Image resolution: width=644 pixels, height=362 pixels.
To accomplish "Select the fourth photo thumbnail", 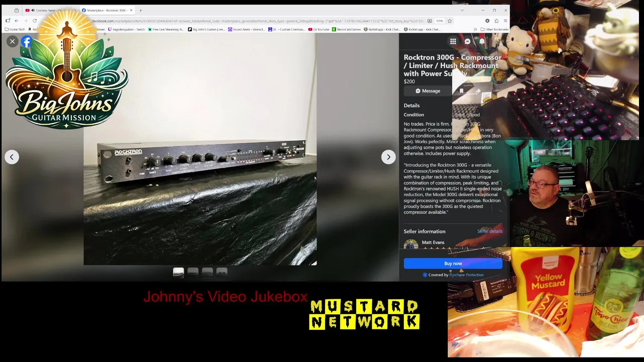I will click(222, 272).
